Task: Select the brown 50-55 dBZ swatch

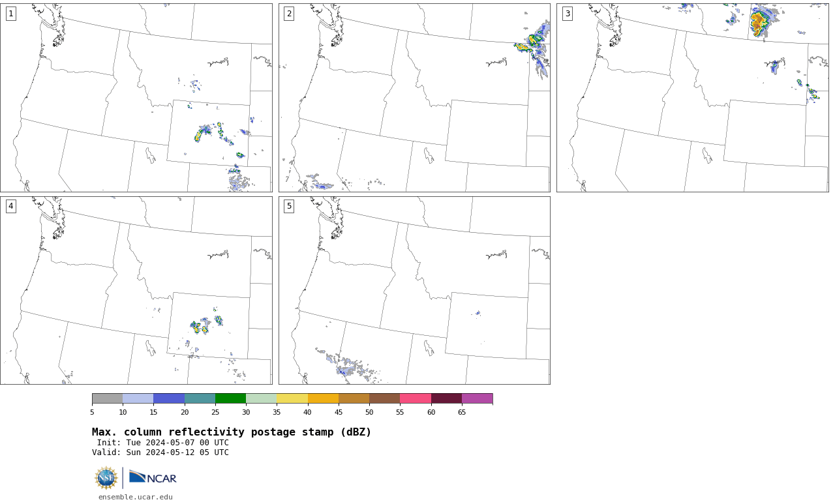Action: [x=385, y=398]
